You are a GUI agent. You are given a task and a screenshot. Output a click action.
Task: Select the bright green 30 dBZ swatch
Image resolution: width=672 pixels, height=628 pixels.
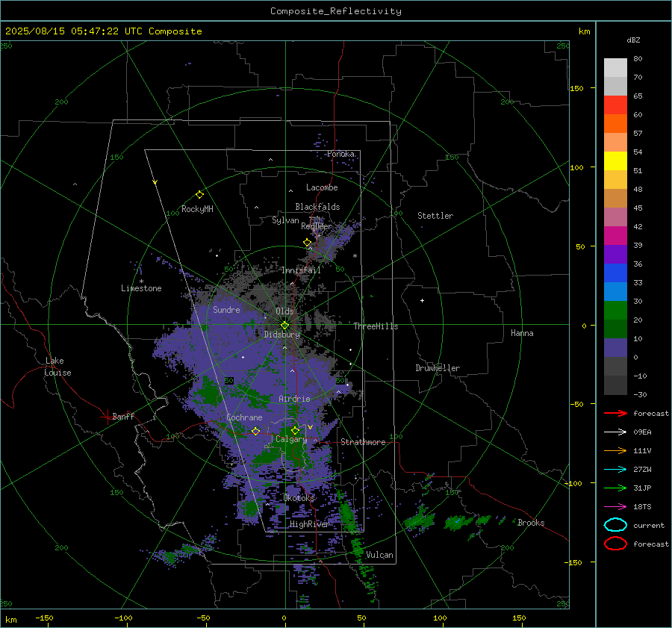[x=615, y=310]
